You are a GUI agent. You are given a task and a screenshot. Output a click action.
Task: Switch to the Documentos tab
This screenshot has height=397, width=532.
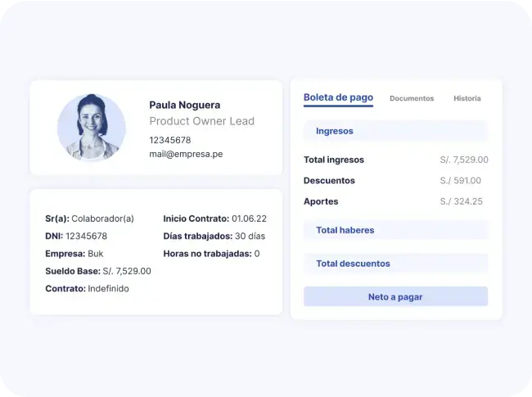click(412, 98)
